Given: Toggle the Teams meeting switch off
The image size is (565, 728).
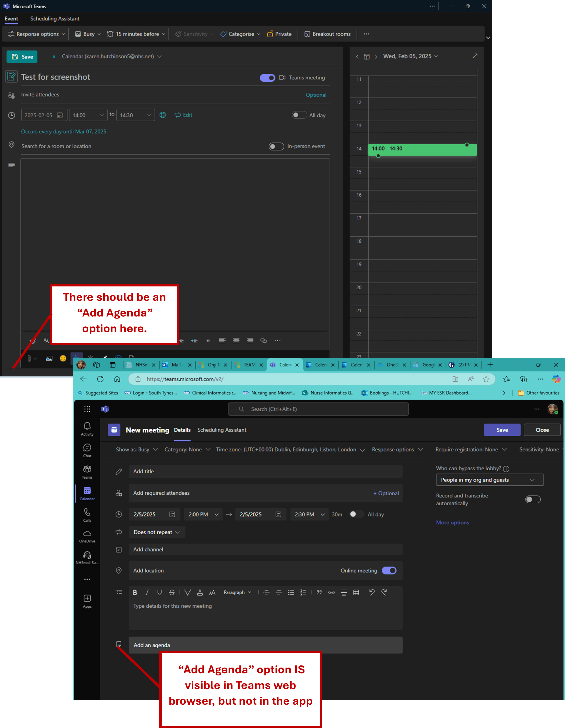Looking at the screenshot, I should click(267, 78).
